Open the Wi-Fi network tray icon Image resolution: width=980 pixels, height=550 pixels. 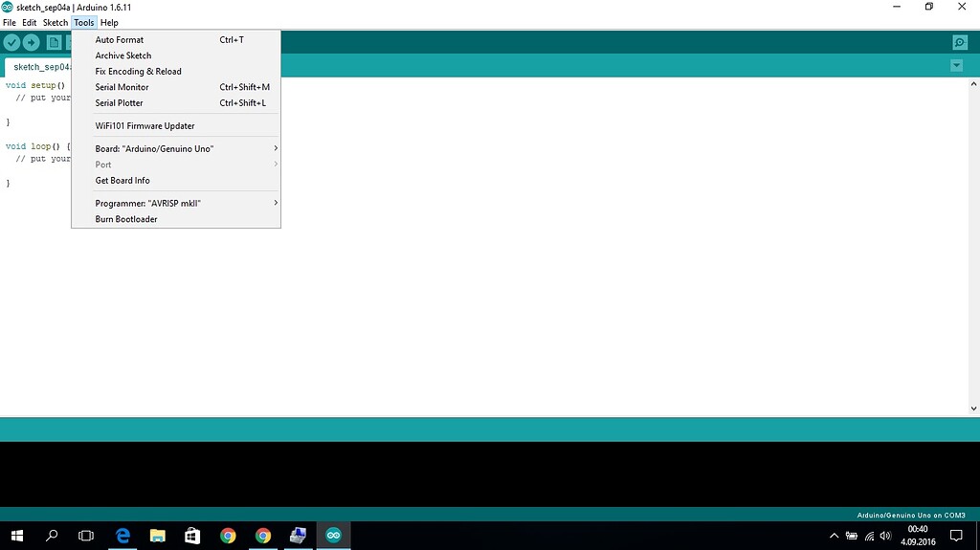pyautogui.click(x=869, y=536)
